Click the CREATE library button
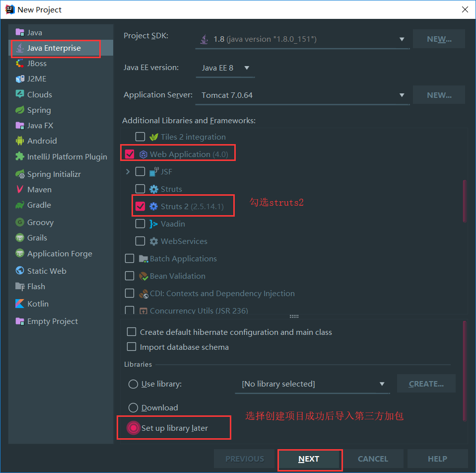The height and width of the screenshot is (473, 476). coord(426,384)
